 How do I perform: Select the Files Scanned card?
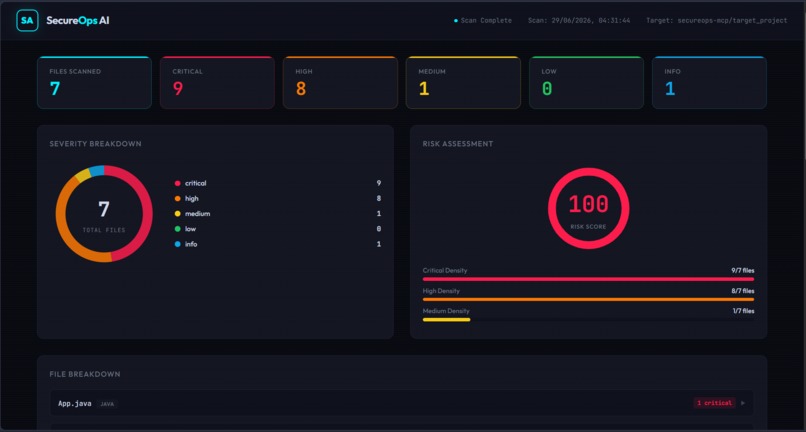coord(95,83)
